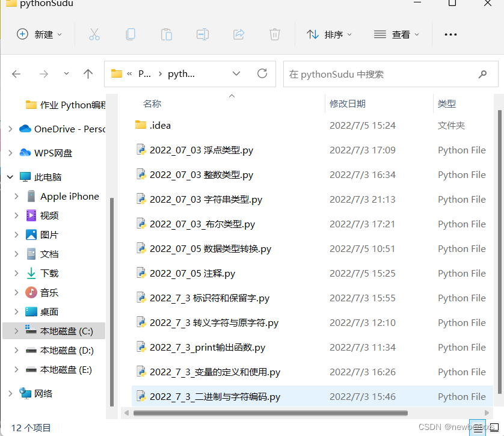
Task: Click the Copy icon in the toolbar
Action: pyautogui.click(x=130, y=34)
